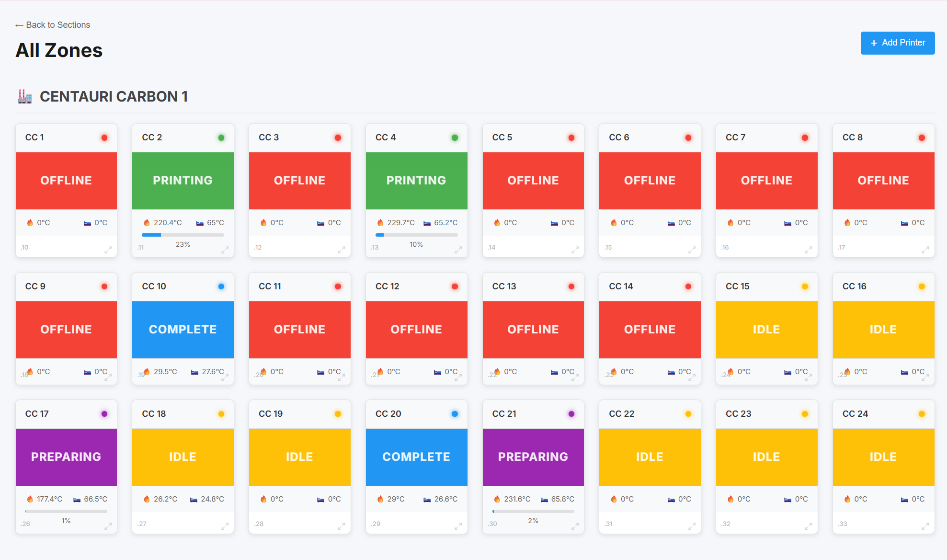Screen dimensions: 947x560
Task: Click bed temperature icon on CC 21
Action: 544,499
